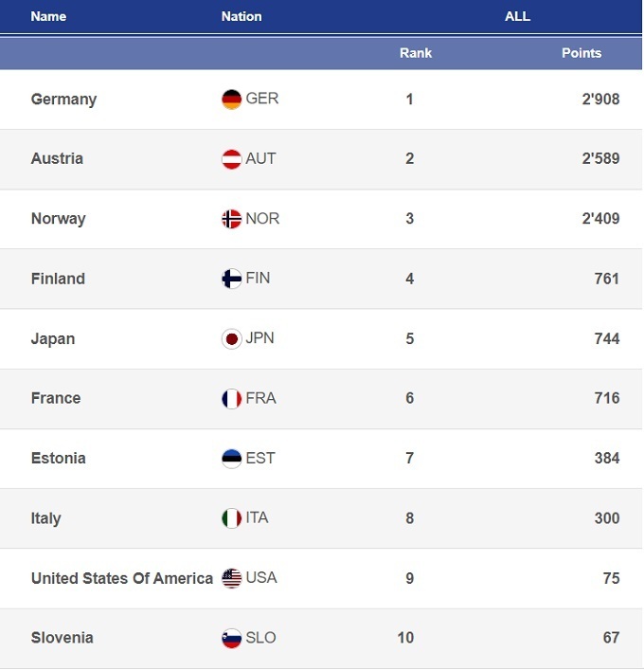Click the Finland flag icon
Image resolution: width=644 pixels, height=670 pixels.
232,279
